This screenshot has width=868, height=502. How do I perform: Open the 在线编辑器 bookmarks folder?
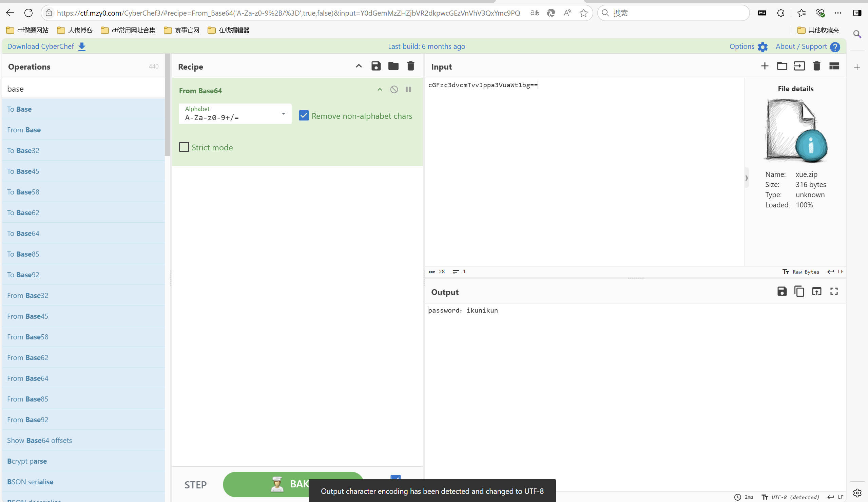(228, 30)
